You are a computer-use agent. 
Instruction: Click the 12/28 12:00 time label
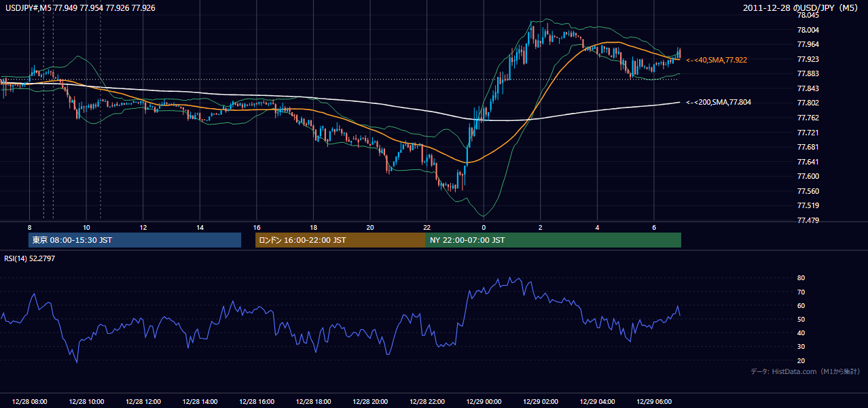pyautogui.click(x=143, y=402)
